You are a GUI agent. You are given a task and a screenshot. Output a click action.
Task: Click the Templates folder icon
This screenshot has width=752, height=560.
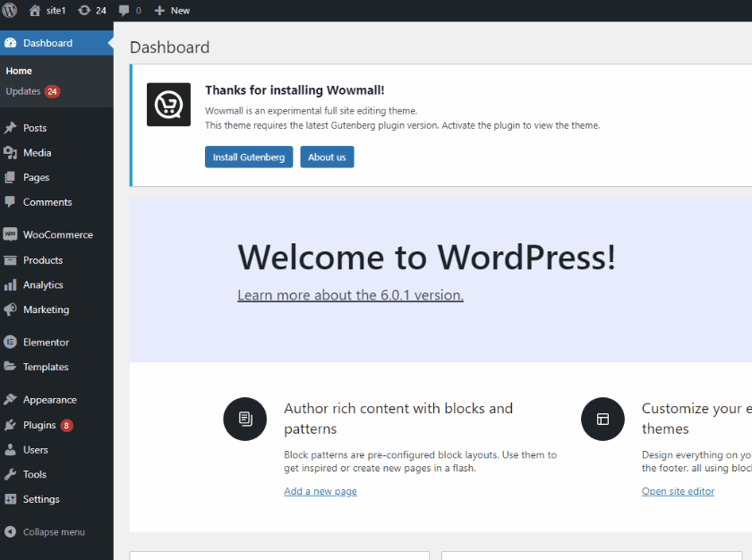click(10, 367)
